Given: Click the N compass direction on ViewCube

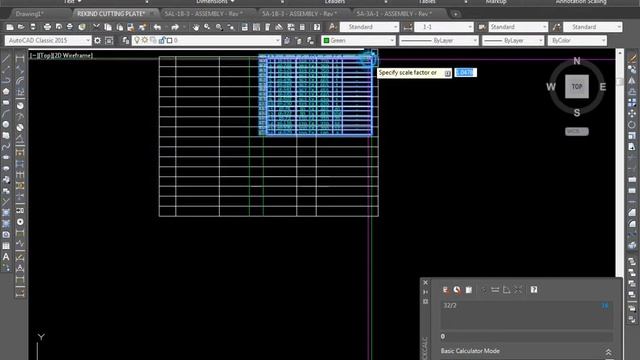Looking at the screenshot, I should (577, 61).
